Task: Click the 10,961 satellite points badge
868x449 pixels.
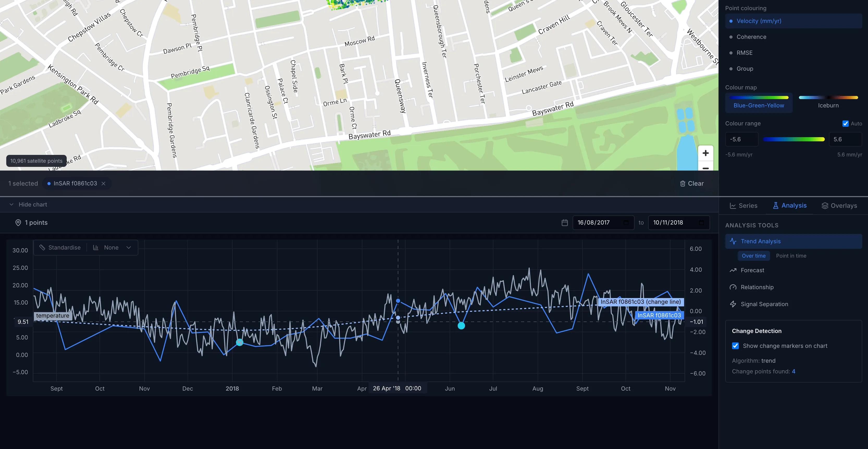Action: click(36, 161)
